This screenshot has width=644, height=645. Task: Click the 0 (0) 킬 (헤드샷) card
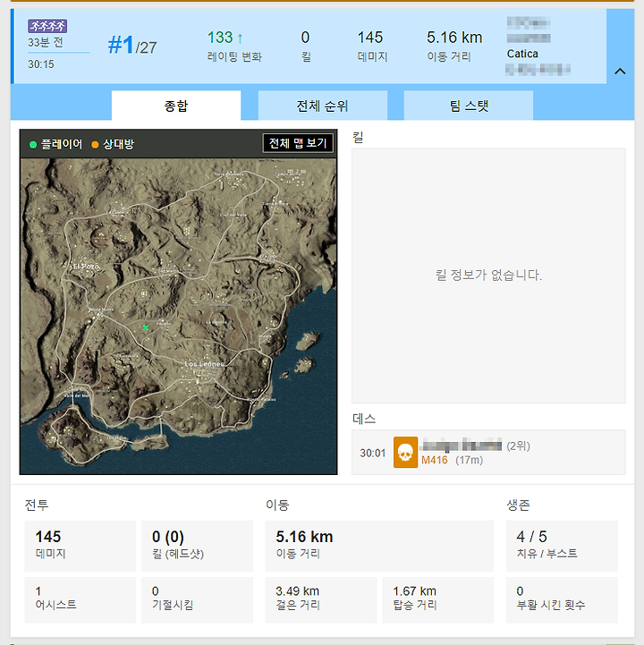coord(197,546)
